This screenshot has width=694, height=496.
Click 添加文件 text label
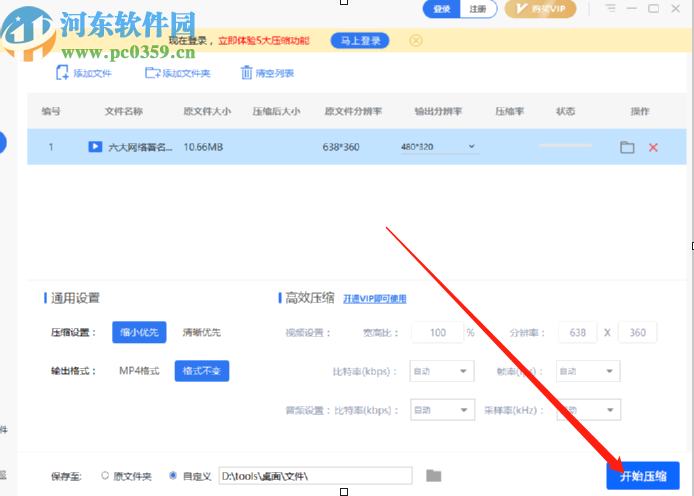(x=93, y=73)
